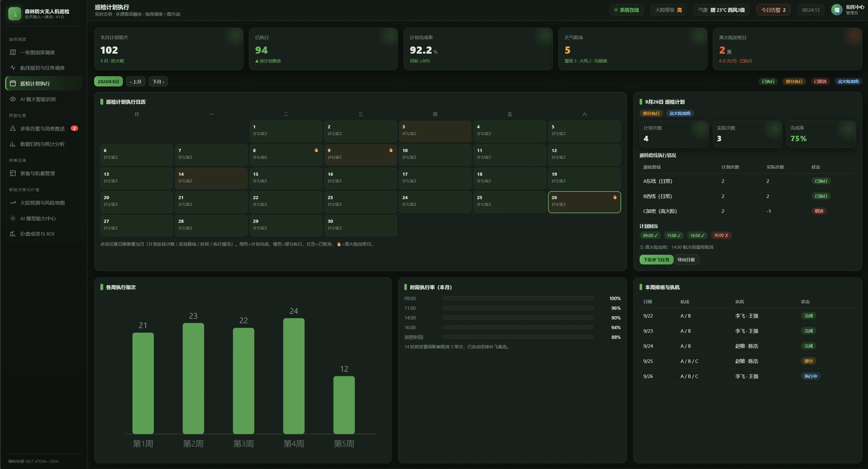Click the 第4周 bar in weekly chart

click(293, 376)
